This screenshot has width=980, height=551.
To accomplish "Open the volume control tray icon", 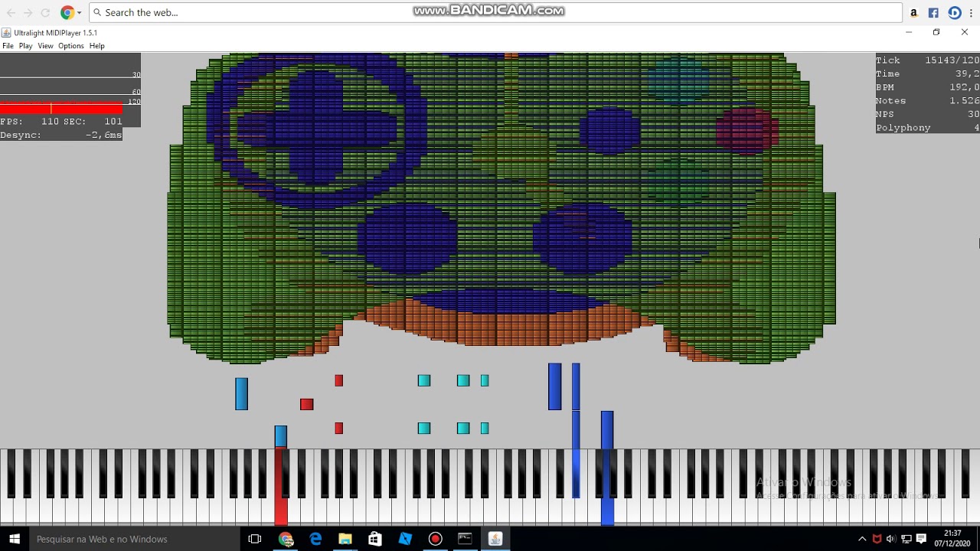I will point(892,539).
